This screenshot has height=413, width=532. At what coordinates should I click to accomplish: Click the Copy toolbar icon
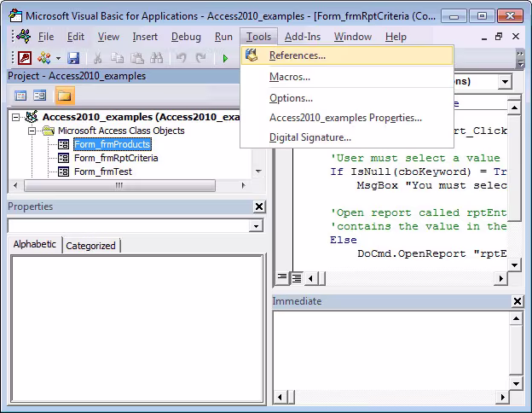point(117,58)
